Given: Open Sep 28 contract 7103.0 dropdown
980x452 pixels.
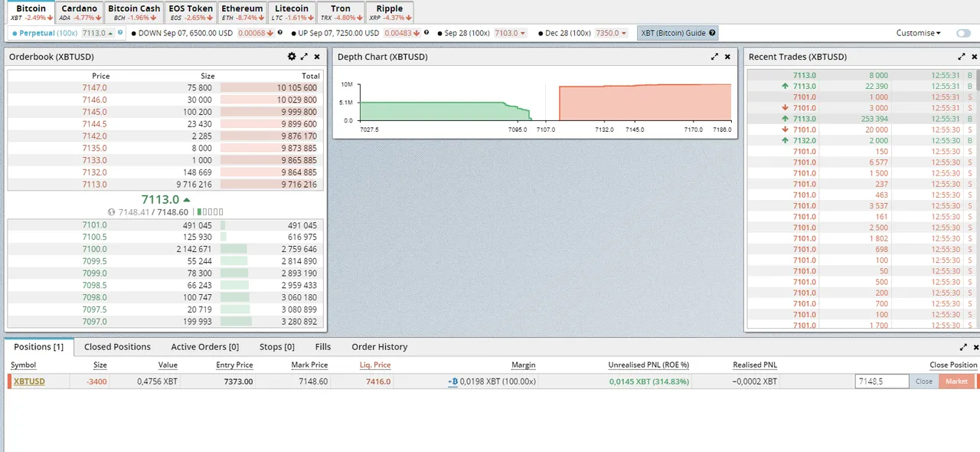Looking at the screenshot, I should pyautogui.click(x=511, y=33).
